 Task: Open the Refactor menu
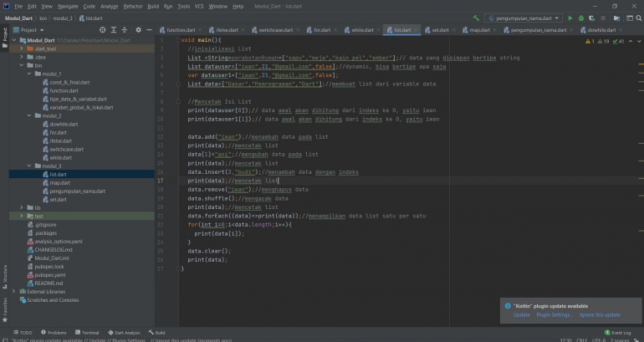(x=133, y=6)
